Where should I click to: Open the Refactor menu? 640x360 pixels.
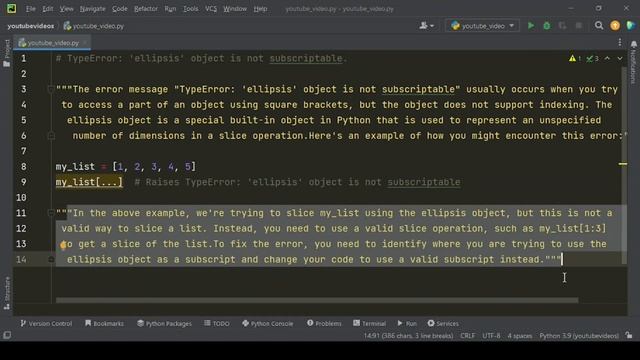(x=146, y=9)
